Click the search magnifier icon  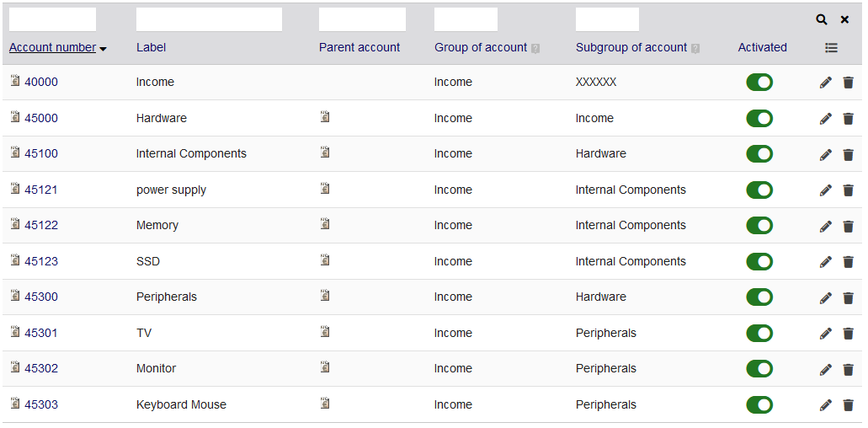click(x=822, y=20)
